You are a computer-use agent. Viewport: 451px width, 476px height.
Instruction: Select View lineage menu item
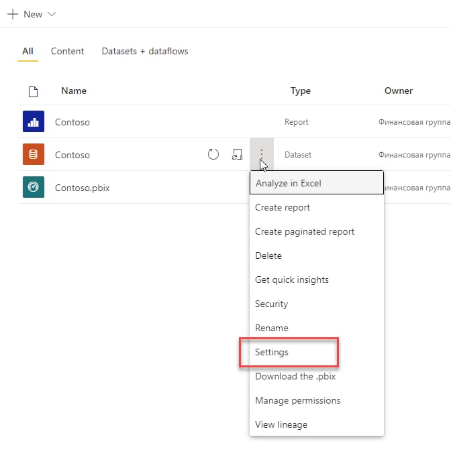(317, 424)
